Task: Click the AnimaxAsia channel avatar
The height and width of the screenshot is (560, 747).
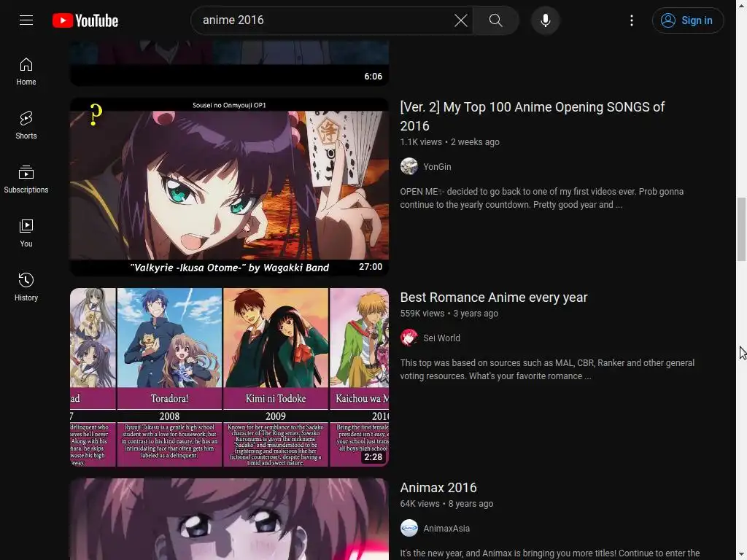Action: 409,529
